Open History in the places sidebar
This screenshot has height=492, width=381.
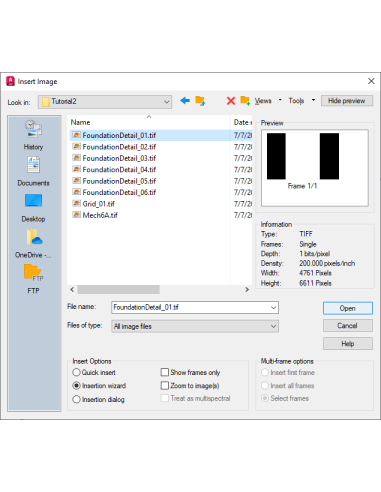[33, 135]
